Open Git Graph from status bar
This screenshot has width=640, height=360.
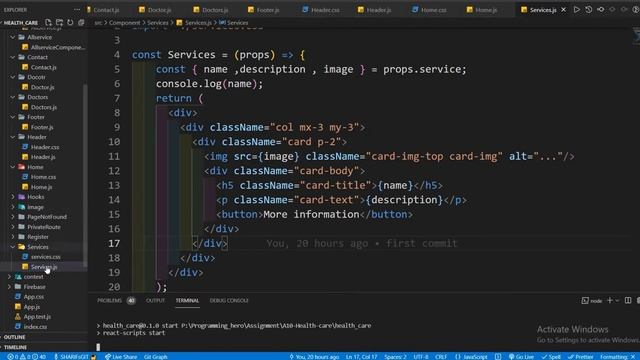[156, 357]
